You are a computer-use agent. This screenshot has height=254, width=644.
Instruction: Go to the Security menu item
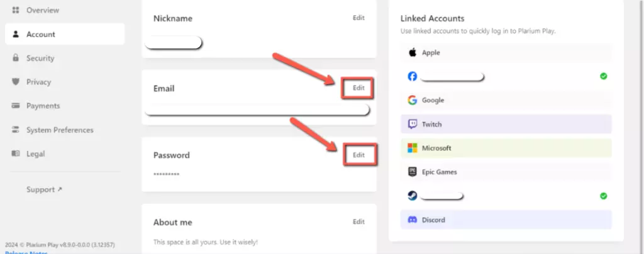click(x=40, y=58)
